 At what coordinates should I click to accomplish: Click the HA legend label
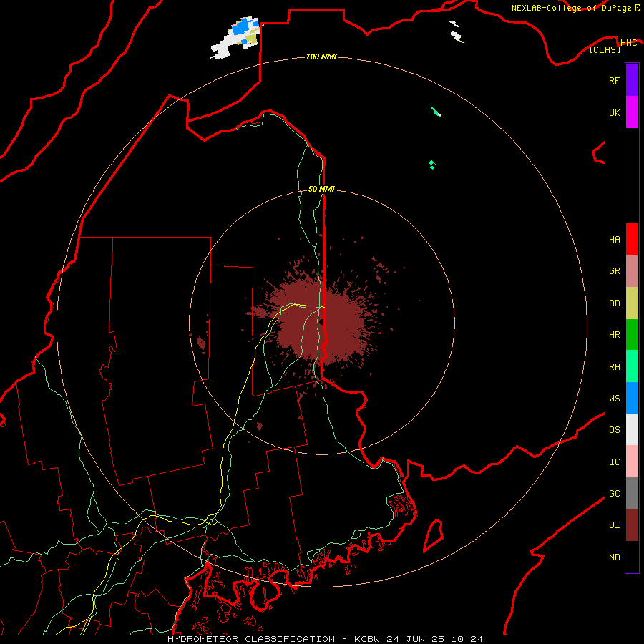coord(614,240)
